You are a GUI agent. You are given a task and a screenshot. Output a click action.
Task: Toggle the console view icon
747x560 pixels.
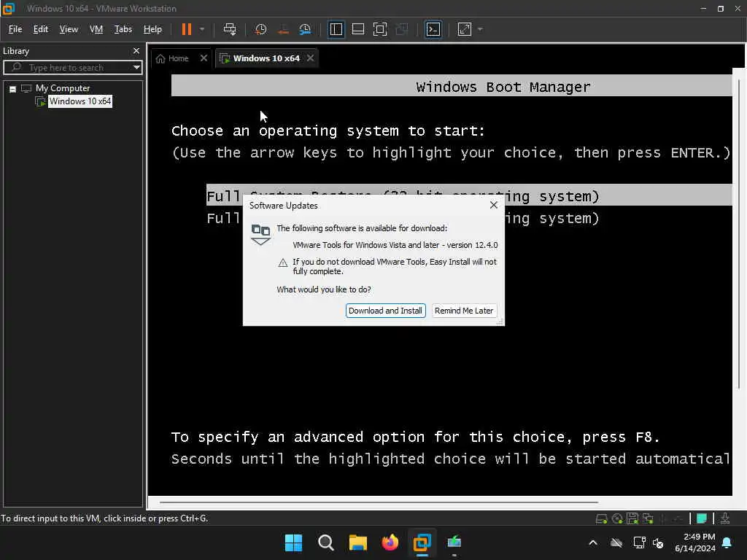433,29
